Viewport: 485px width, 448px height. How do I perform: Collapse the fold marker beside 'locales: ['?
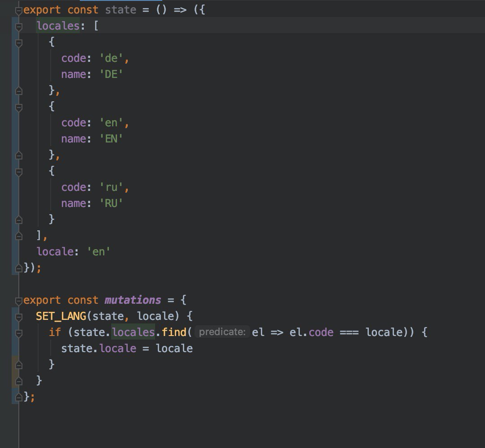(19, 27)
